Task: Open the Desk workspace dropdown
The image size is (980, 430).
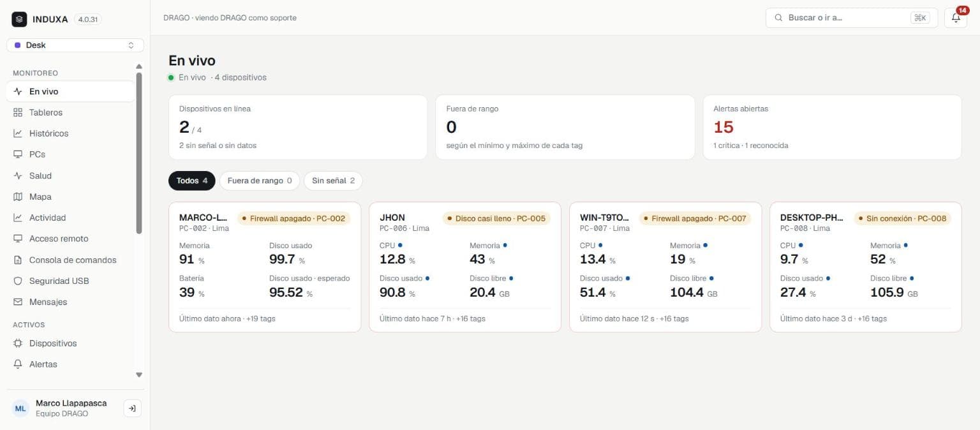Action: 75,45
